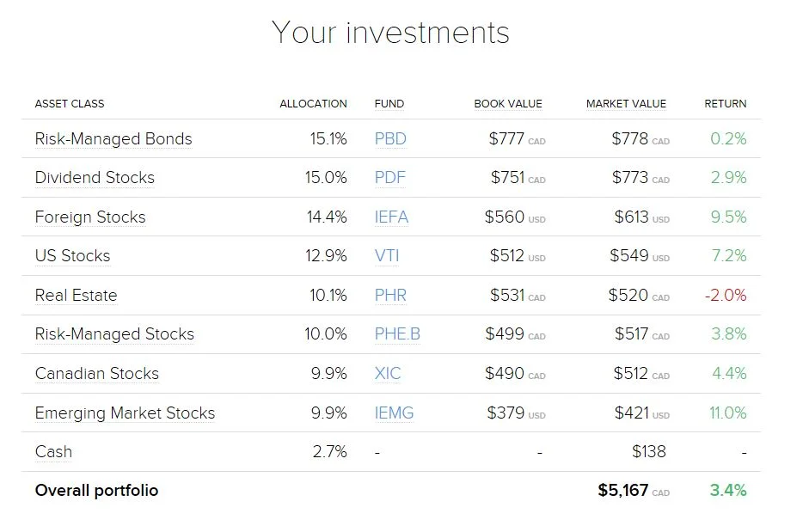Click the Canadian Stocks asset class
This screenshot has width=809, height=532.
click(x=97, y=374)
